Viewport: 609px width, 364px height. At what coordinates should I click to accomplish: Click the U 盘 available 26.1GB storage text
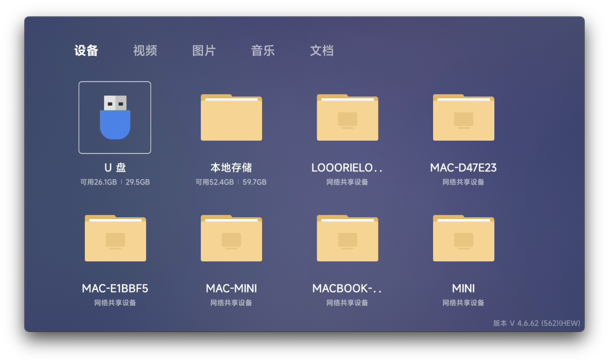click(x=99, y=182)
